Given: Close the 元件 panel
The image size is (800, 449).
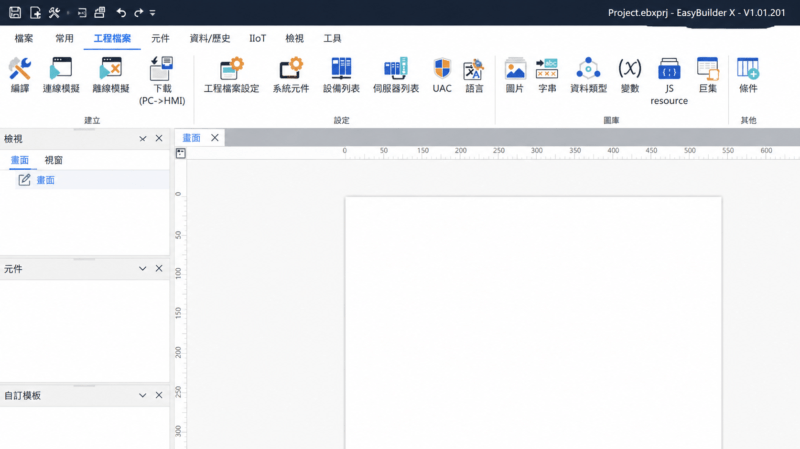Looking at the screenshot, I should coord(159,268).
